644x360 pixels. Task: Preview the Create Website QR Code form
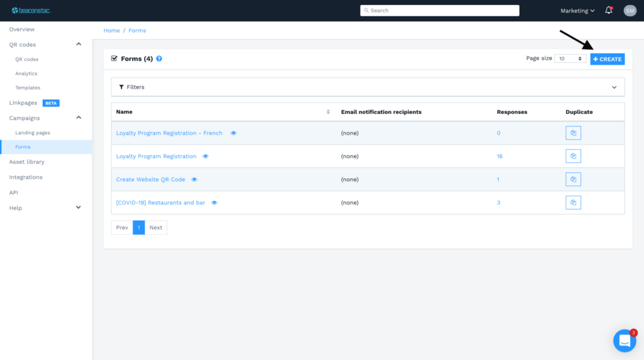point(194,179)
